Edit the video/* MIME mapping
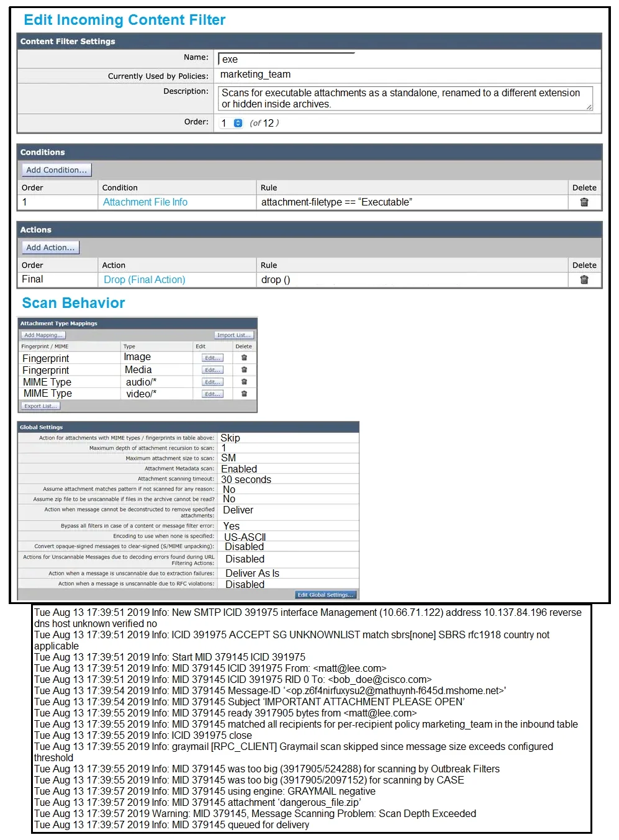Image resolution: width=619 pixels, height=840 pixels. (212, 394)
